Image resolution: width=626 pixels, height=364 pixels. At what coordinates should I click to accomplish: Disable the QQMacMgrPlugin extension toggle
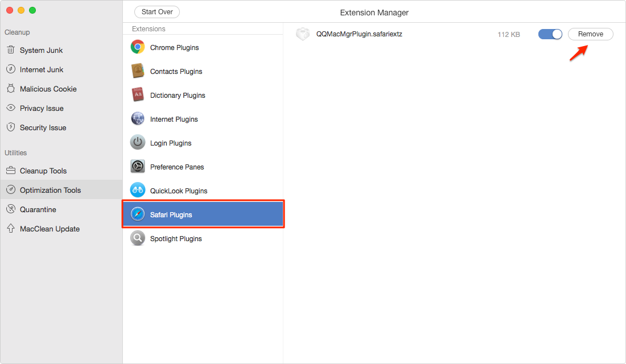pyautogui.click(x=550, y=34)
